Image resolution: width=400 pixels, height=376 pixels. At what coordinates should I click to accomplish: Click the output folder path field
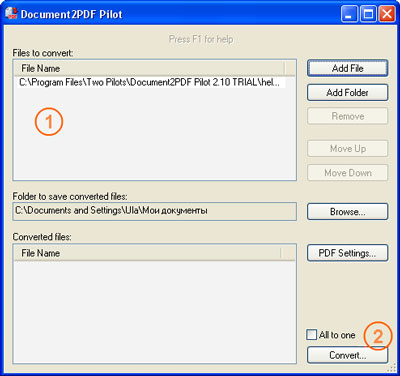154,211
